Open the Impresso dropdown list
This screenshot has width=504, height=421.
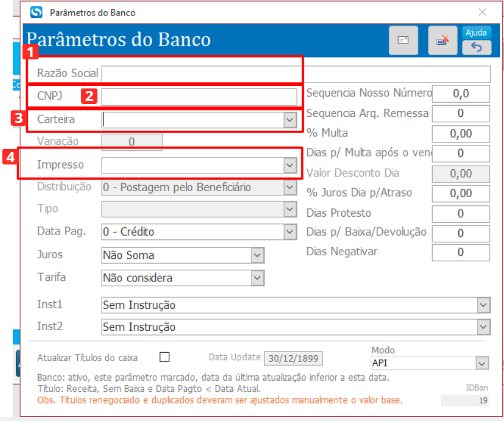[289, 164]
